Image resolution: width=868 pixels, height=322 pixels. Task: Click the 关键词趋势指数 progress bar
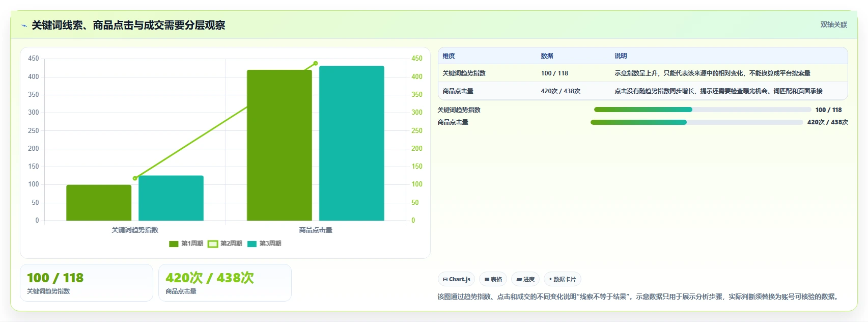703,110
